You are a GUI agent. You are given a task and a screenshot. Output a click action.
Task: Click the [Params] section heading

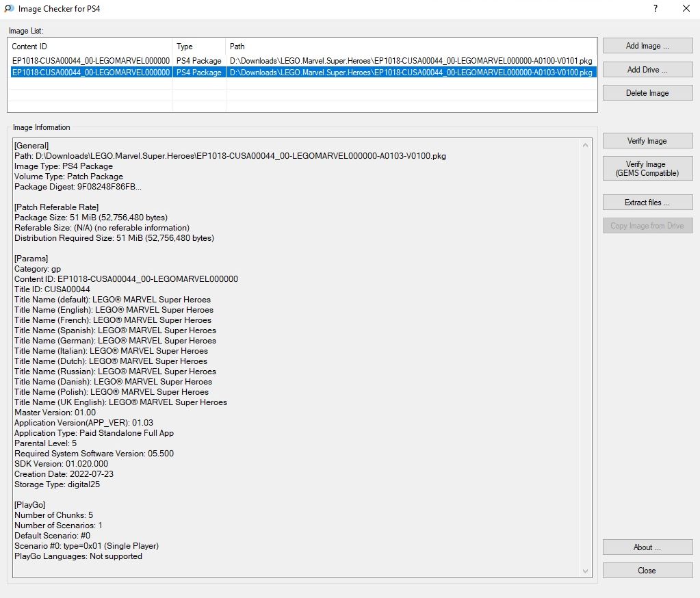tap(31, 259)
